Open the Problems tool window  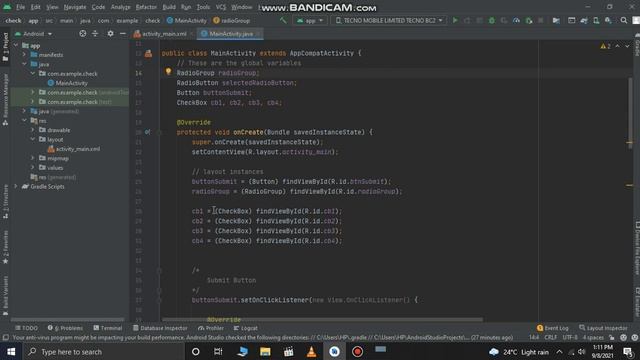(65, 328)
